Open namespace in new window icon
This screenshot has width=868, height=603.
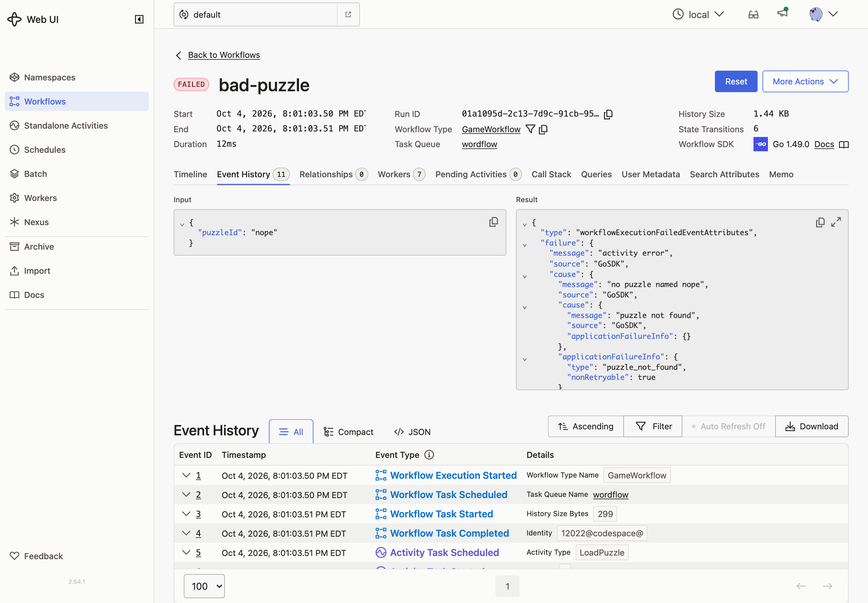coord(348,14)
